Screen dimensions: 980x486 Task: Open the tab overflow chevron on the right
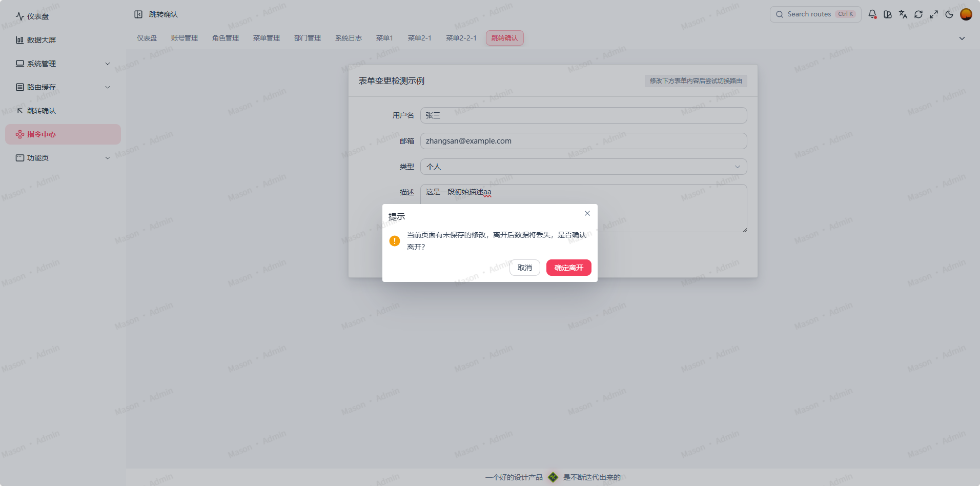(x=962, y=38)
